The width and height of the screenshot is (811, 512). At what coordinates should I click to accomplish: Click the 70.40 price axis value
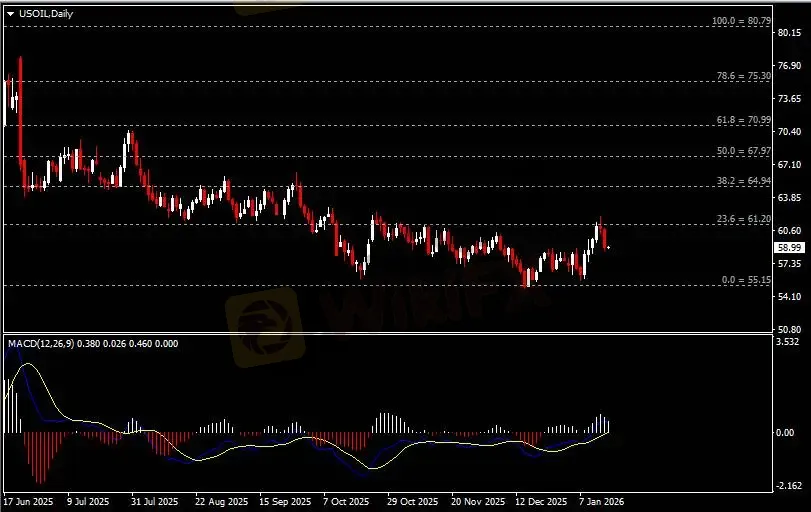point(790,132)
